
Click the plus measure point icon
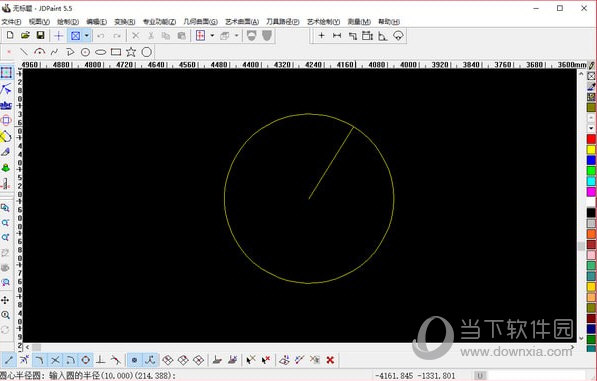pyautogui.click(x=321, y=36)
